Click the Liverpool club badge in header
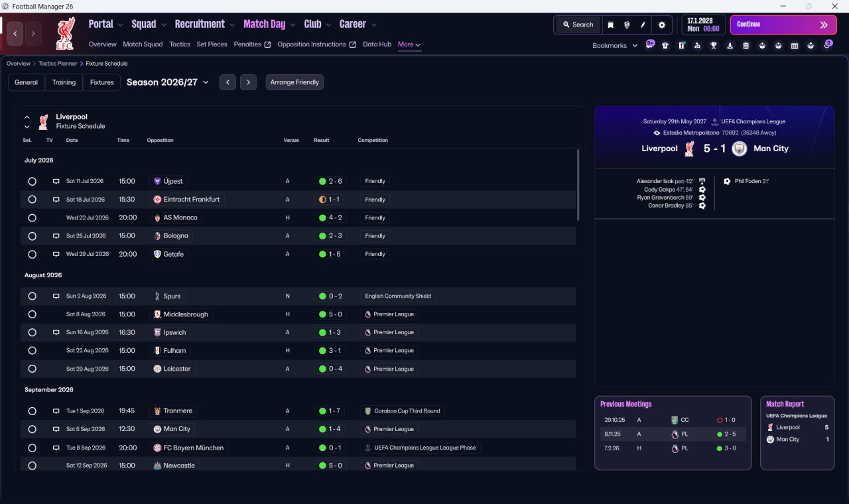The image size is (849, 504). coord(65,33)
